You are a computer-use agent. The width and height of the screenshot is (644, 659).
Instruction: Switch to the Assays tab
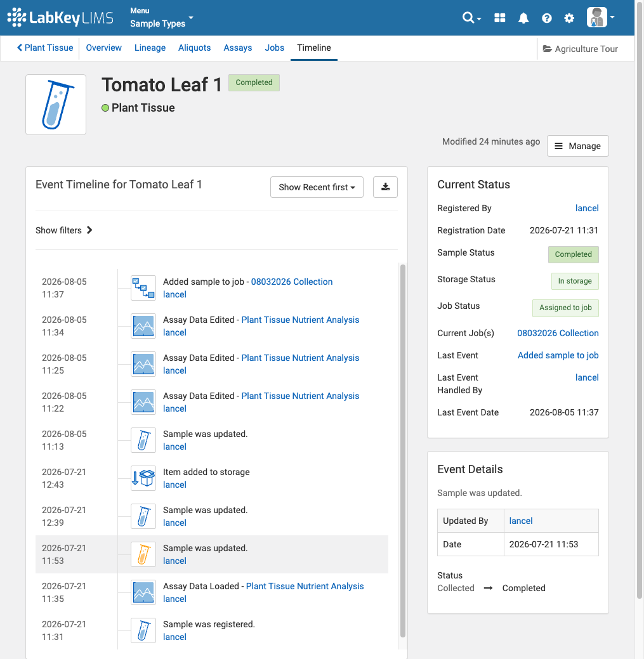coord(237,48)
